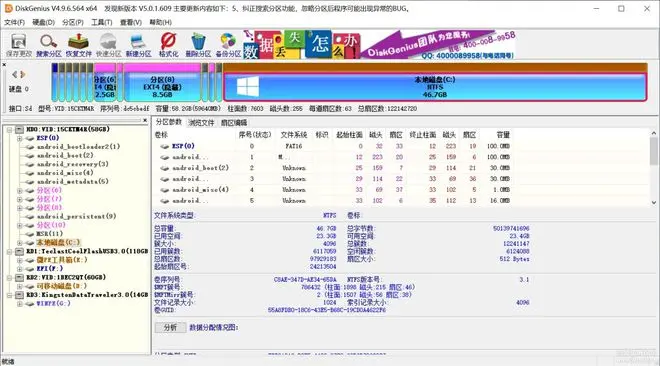Screen dimensions: 660x366
Task: Expand the 本地磁盘(C:) tree node
Action: [19, 243]
